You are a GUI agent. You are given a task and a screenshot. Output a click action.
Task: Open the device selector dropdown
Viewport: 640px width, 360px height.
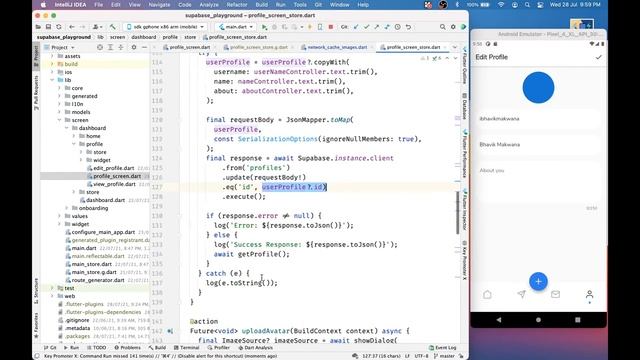tap(165, 27)
